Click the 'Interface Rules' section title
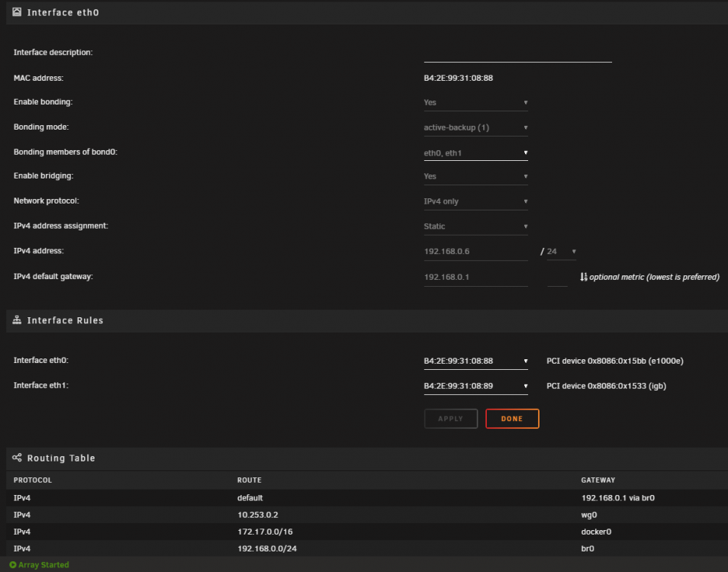 coord(65,320)
